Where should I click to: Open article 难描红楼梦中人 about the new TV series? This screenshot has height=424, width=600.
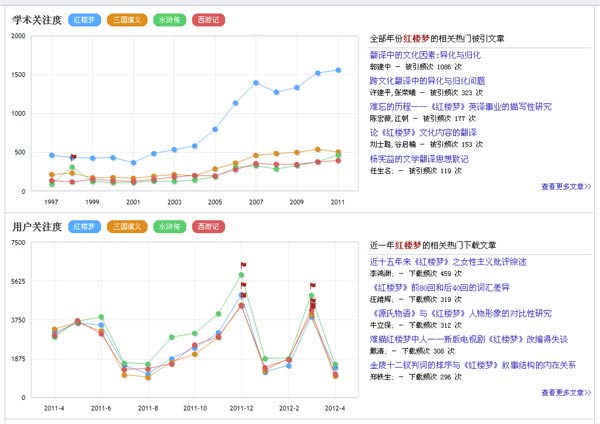click(x=469, y=339)
